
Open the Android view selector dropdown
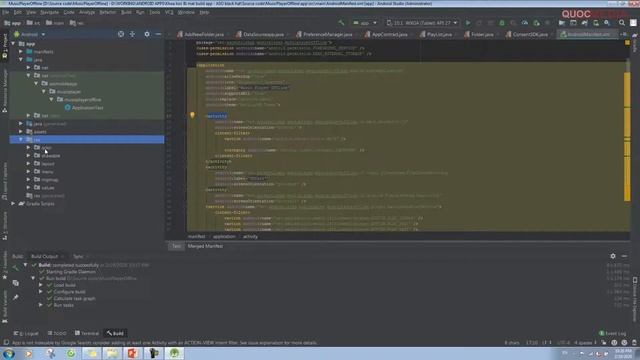coord(29,34)
